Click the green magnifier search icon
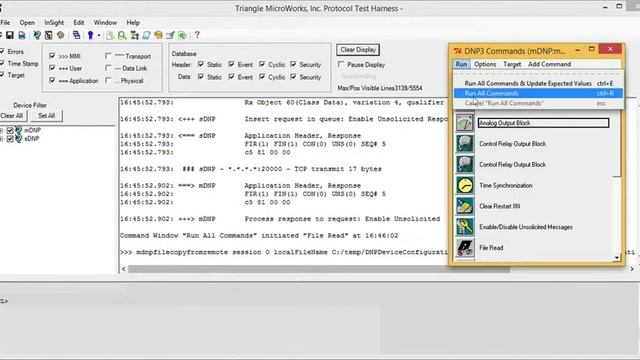Screen dimensions: 640x360 coord(122,36)
